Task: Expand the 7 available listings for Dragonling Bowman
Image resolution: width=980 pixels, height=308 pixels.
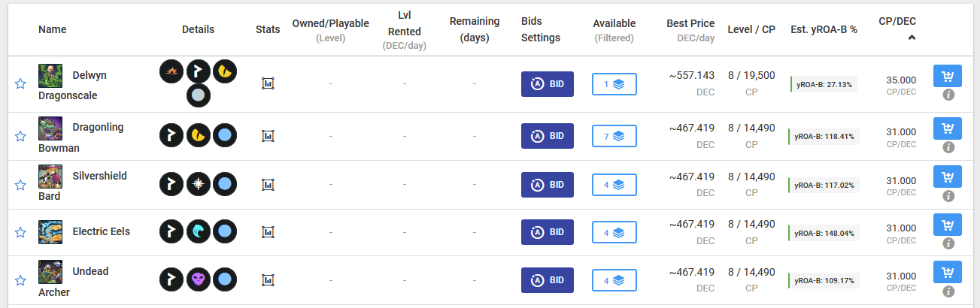Action: pos(614,136)
